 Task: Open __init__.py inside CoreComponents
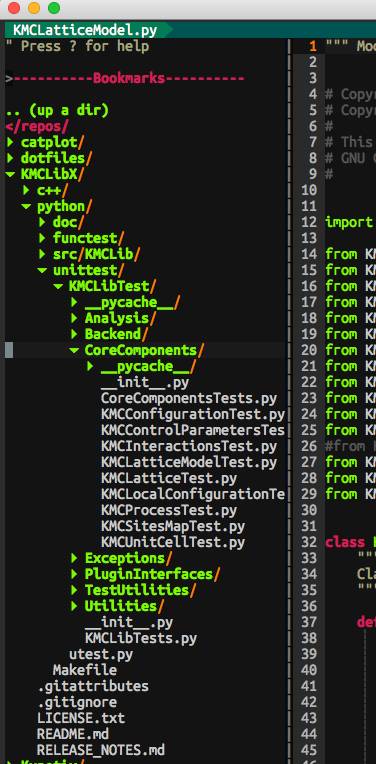click(145, 382)
